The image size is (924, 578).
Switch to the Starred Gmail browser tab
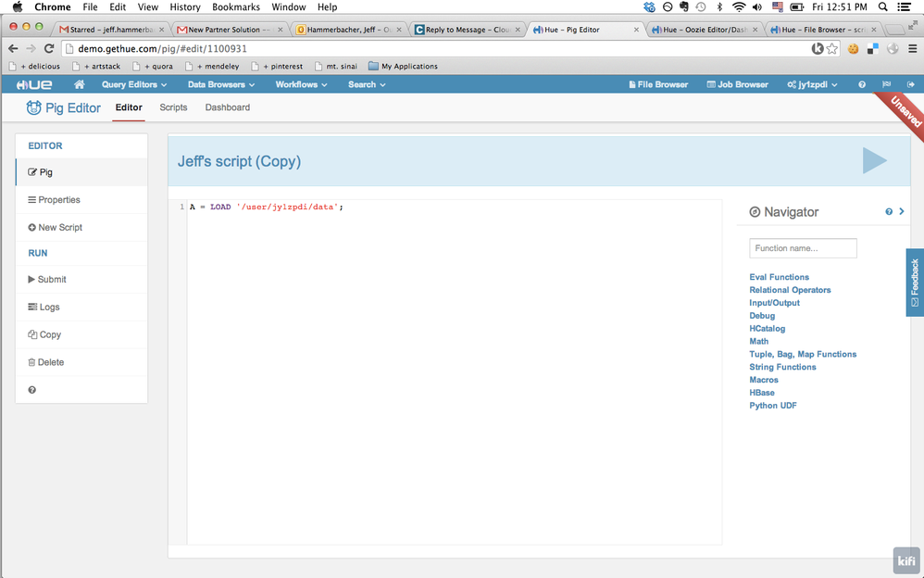[x=111, y=30]
